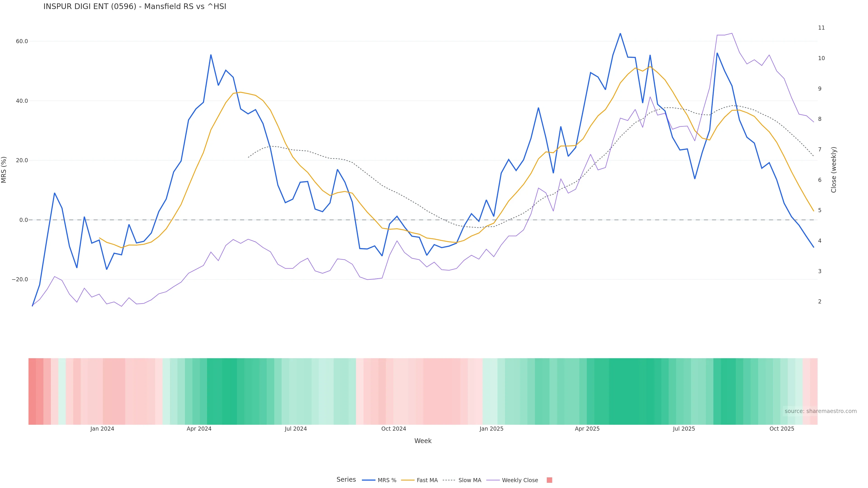Click the Close (weekly) right axis title
Image resolution: width=868 pixels, height=488 pixels.
tap(834, 170)
